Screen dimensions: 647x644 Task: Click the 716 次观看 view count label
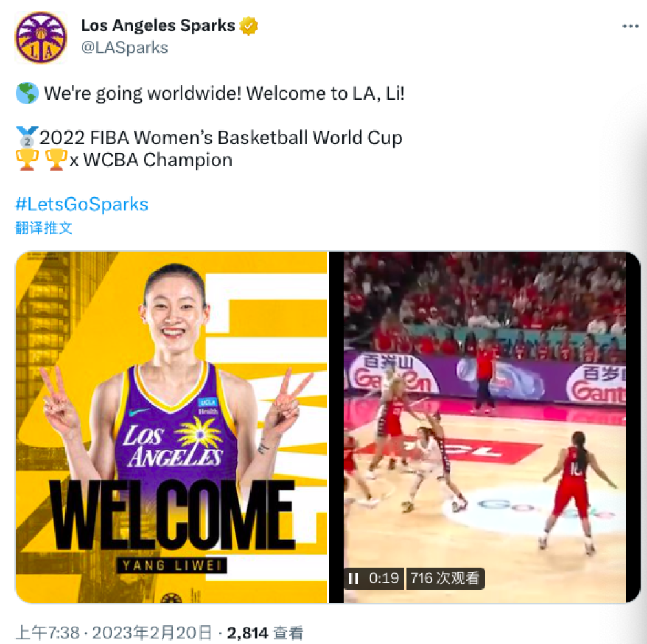[x=445, y=578]
